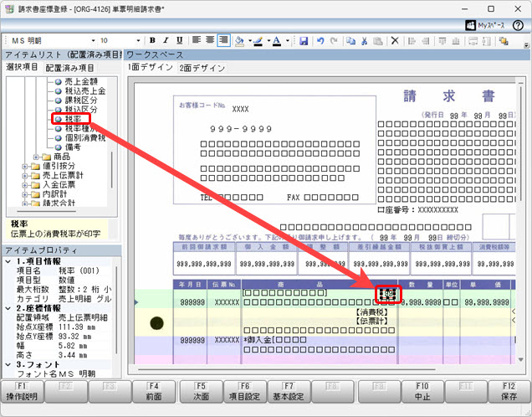Undo the last action
The height and width of the screenshot is (417, 532).
(320, 41)
